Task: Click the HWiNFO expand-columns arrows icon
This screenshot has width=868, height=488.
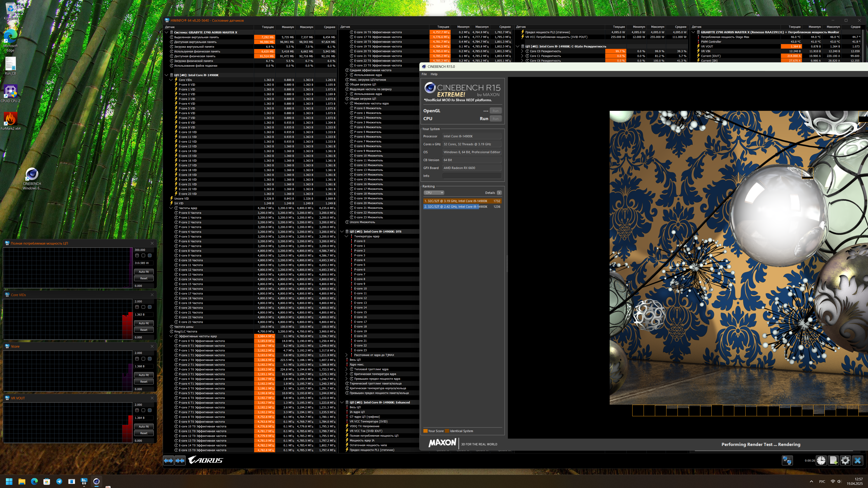Action: pyautogui.click(x=168, y=460)
